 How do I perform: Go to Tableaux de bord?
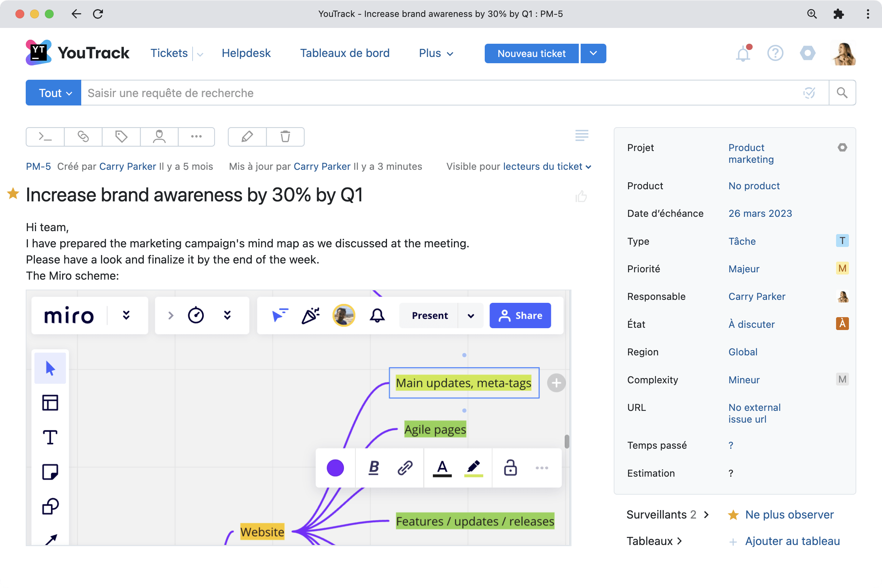tap(345, 53)
